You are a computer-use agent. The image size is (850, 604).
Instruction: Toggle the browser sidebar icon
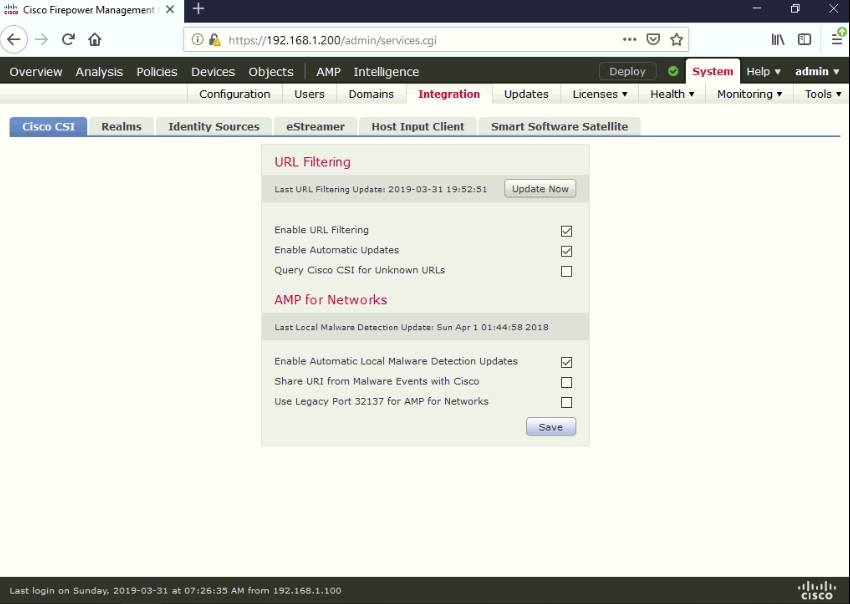(x=804, y=39)
